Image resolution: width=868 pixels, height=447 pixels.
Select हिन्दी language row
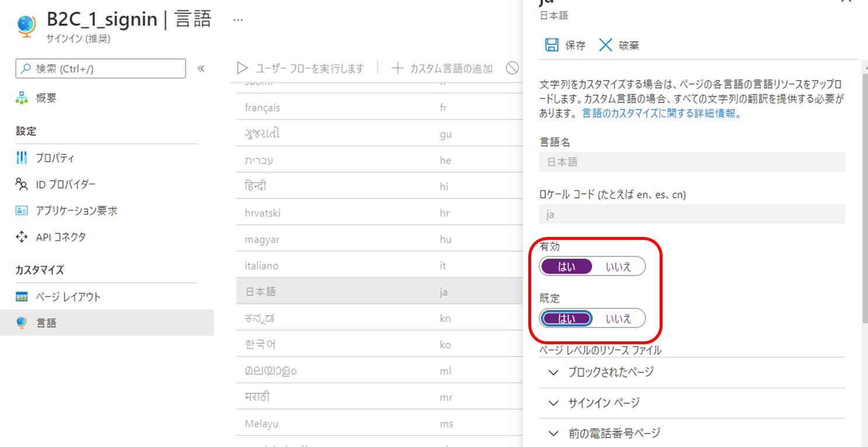pyautogui.click(x=379, y=187)
